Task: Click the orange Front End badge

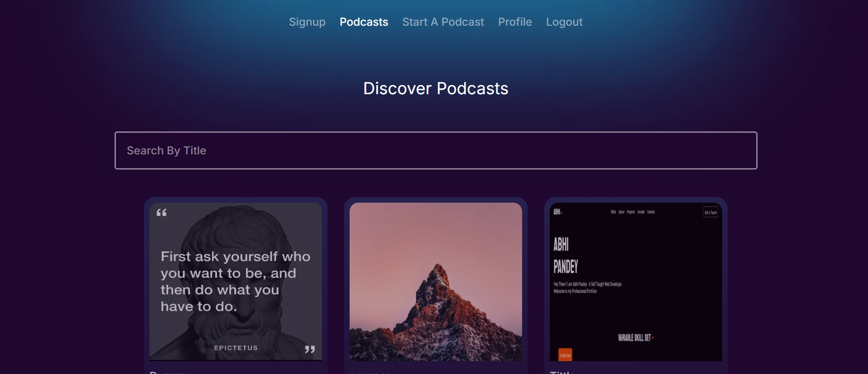Action: coord(565,355)
